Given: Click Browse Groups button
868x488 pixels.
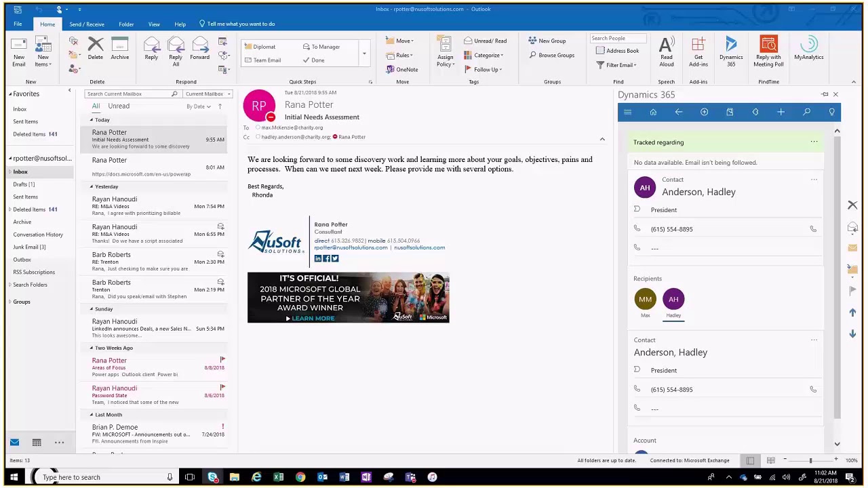Looking at the screenshot, I should point(552,55).
